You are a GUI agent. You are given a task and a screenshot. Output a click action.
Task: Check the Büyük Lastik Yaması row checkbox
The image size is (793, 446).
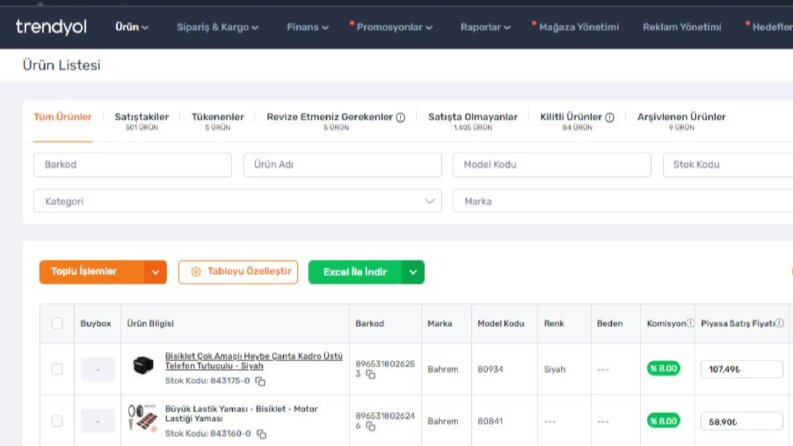click(x=57, y=421)
